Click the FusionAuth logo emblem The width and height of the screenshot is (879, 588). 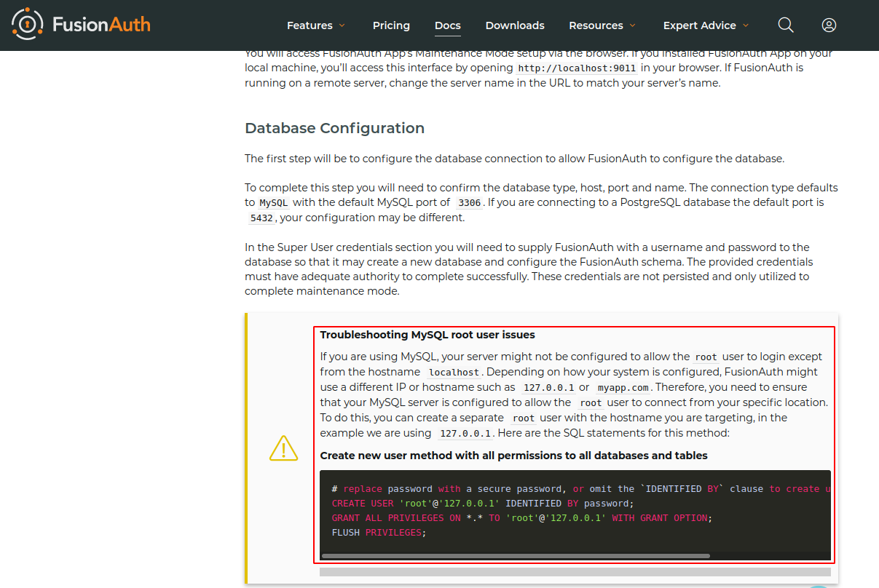point(28,25)
